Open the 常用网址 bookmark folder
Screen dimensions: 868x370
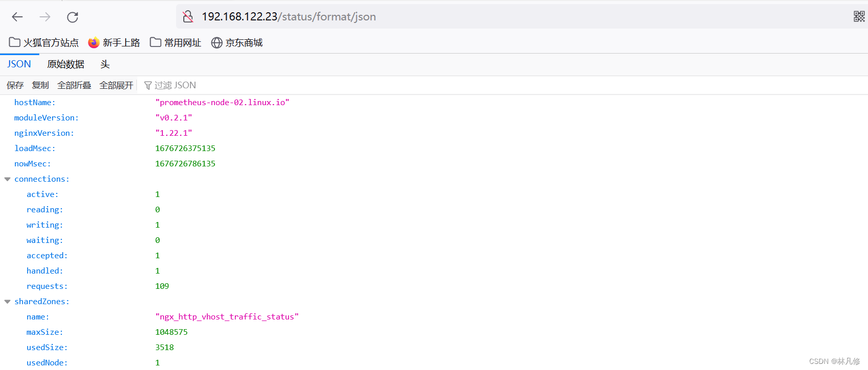tap(176, 42)
